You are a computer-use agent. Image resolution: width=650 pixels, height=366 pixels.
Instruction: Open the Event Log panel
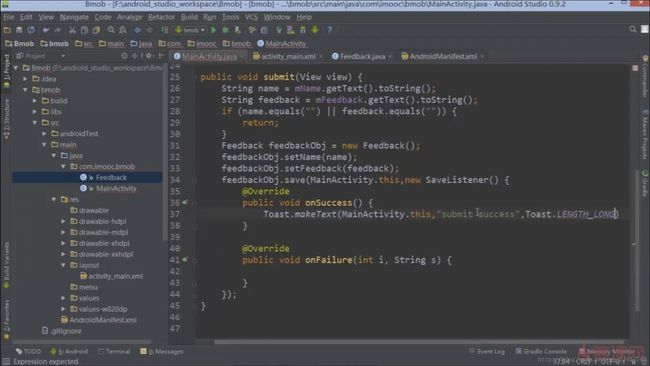tap(487, 351)
